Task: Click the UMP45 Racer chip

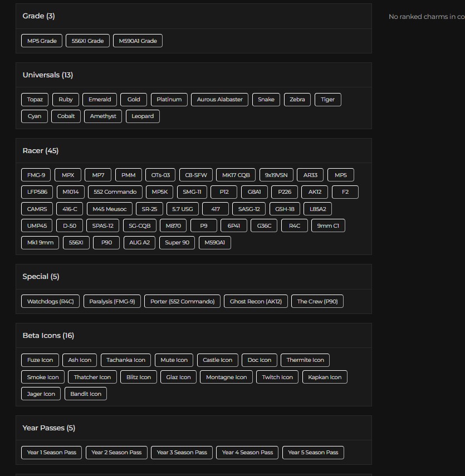Action: click(37, 225)
